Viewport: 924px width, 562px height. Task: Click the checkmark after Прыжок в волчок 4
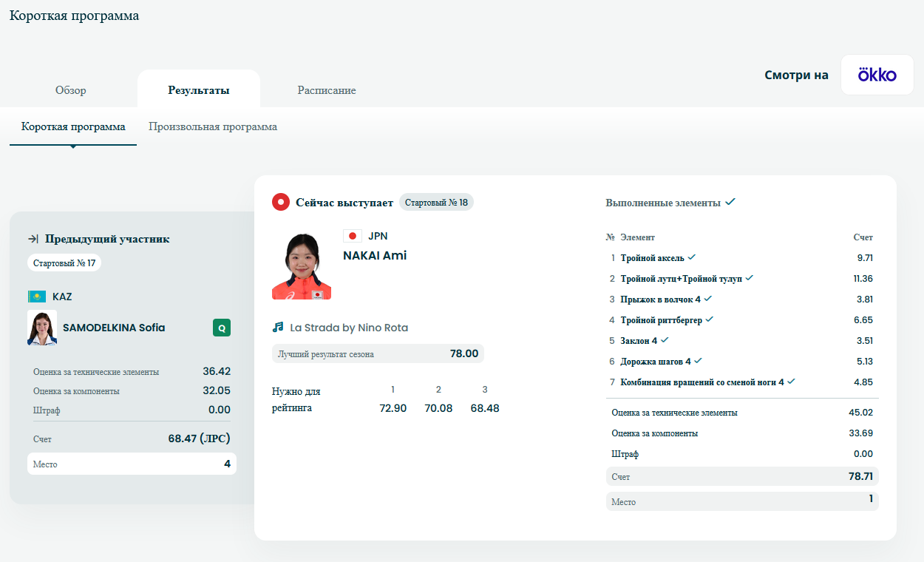(708, 299)
